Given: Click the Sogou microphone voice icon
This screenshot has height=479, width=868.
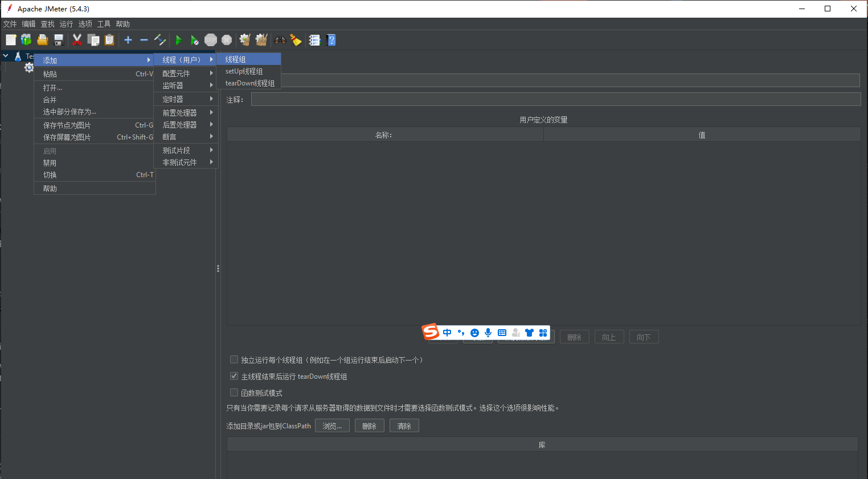Looking at the screenshot, I should (488, 333).
